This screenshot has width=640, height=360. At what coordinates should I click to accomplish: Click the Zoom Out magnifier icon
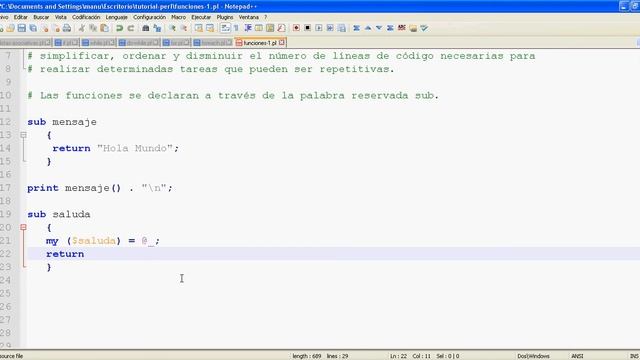point(184,28)
